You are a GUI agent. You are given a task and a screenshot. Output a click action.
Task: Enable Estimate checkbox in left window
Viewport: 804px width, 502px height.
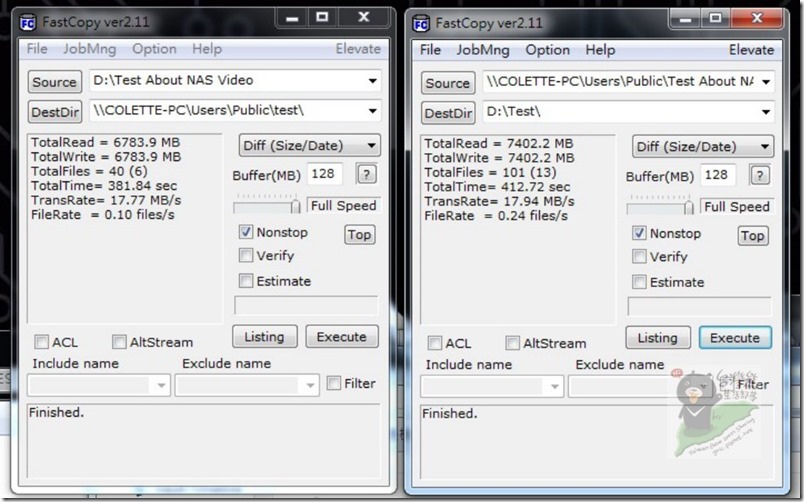(x=246, y=281)
